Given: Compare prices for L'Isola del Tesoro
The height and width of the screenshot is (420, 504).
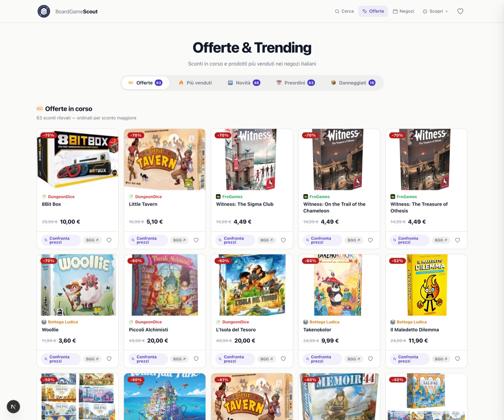Looking at the screenshot, I should coord(235,359).
